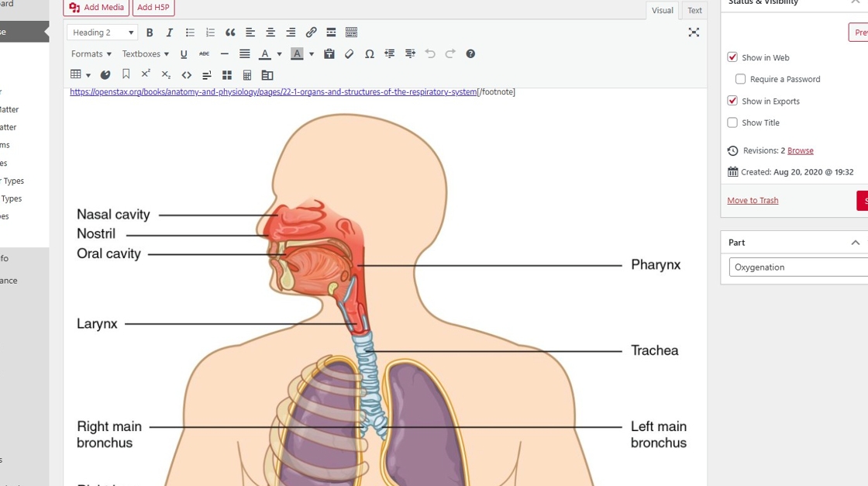Toggle bold formatting in the editor toolbar

point(150,33)
